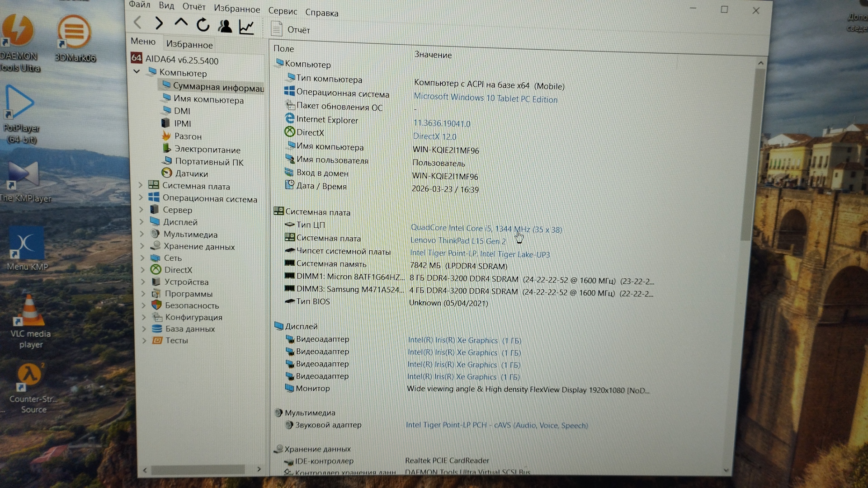Expand the Хранение данных tree node
868x488 pixels.
pyautogui.click(x=142, y=246)
